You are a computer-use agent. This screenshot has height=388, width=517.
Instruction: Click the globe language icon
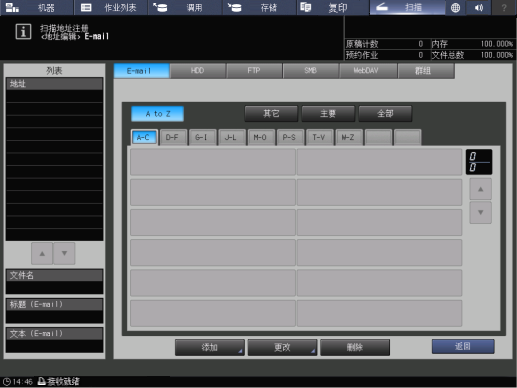coord(455,7)
